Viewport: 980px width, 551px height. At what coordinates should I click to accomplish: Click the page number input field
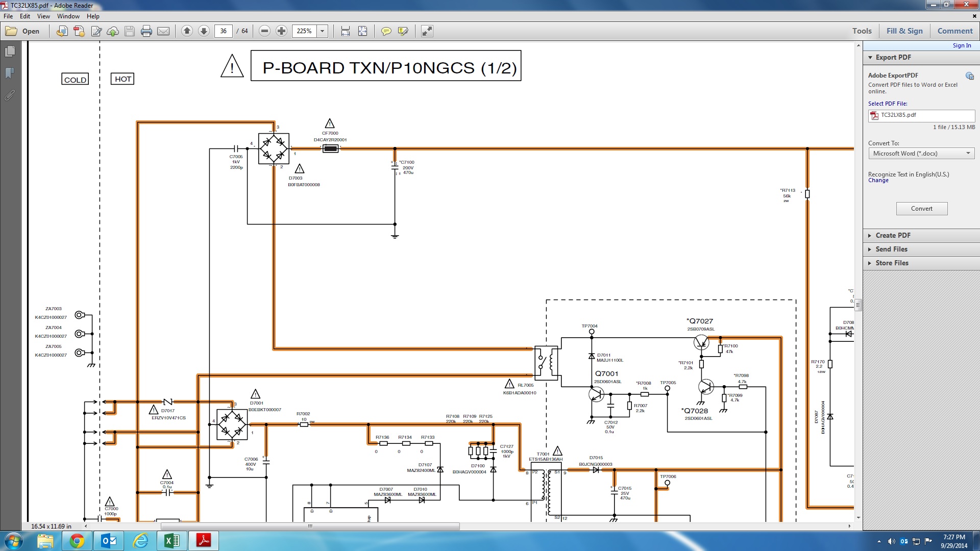point(224,31)
